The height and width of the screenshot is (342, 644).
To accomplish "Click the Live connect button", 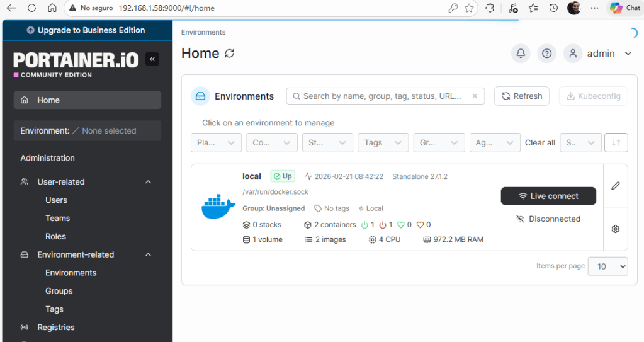I will coord(548,196).
